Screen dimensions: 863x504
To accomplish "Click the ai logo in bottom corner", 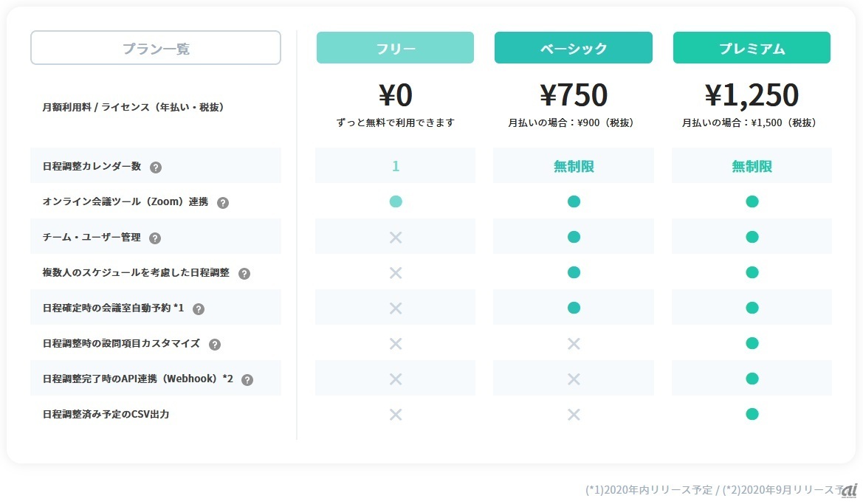I will click(x=850, y=489).
